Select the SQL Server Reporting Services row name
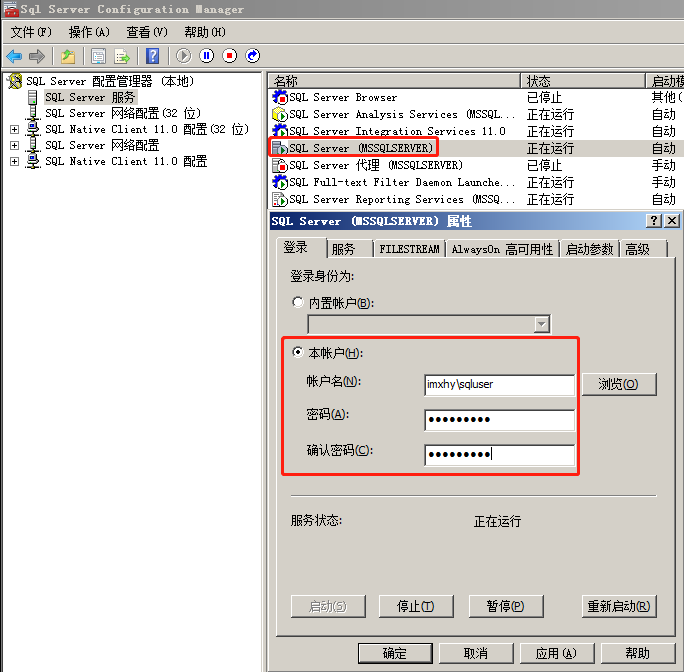Screen dimensions: 684x672 [402, 199]
